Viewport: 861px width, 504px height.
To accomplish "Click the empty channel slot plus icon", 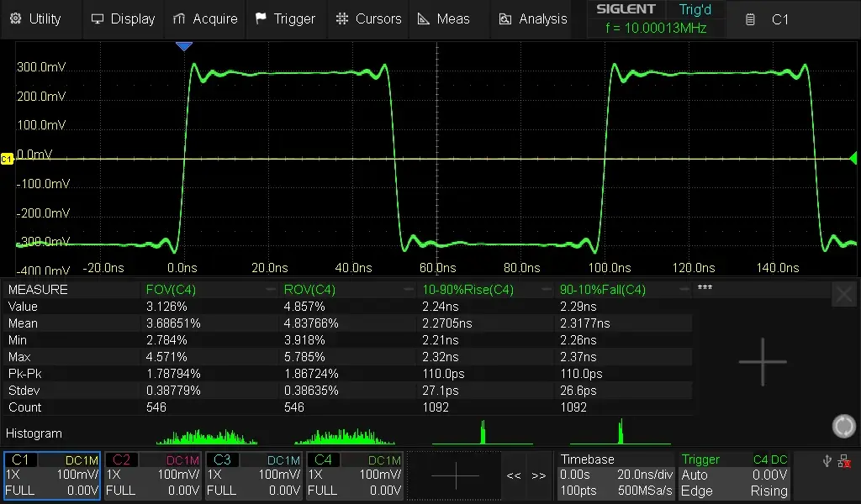I will [x=454, y=475].
